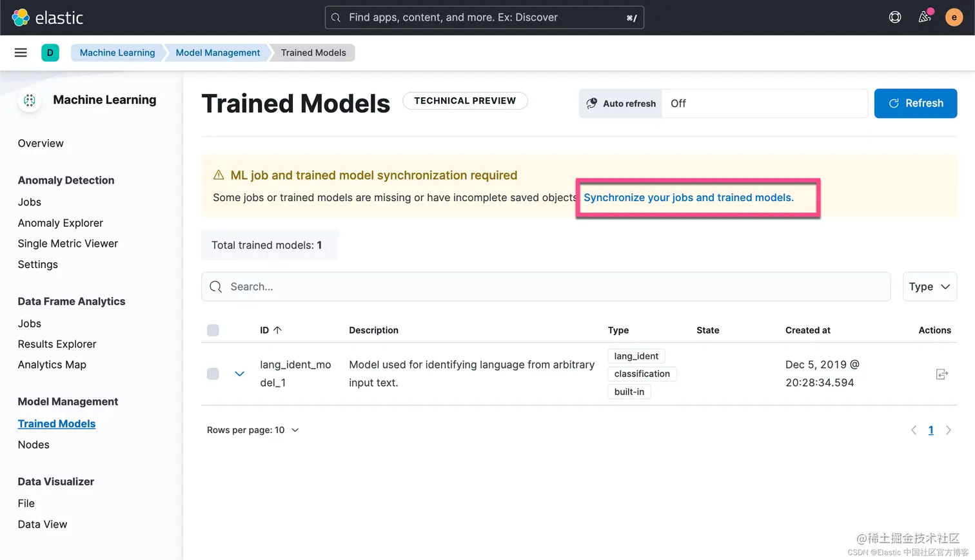Select page 1 in pagination
Image resolution: width=975 pixels, height=560 pixels.
pos(931,430)
